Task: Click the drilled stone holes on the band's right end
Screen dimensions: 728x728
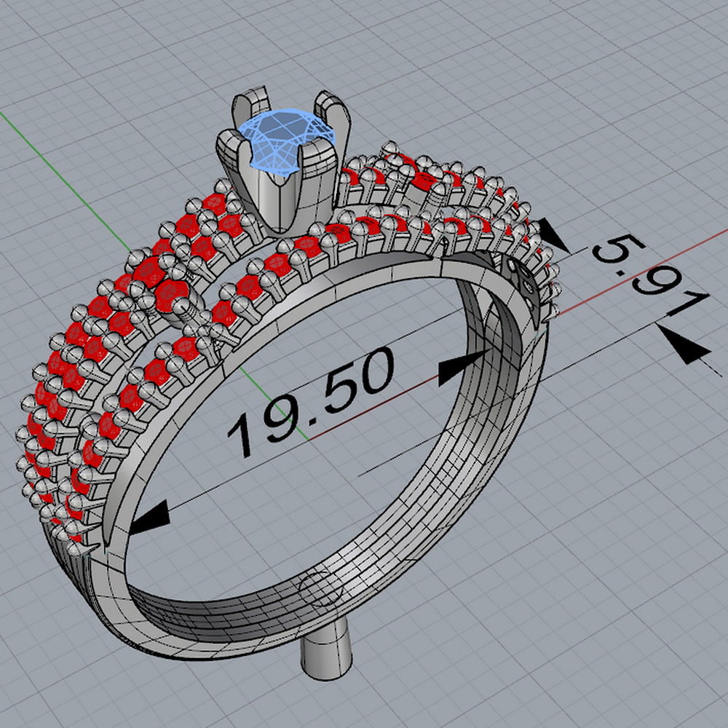Action: tap(526, 280)
